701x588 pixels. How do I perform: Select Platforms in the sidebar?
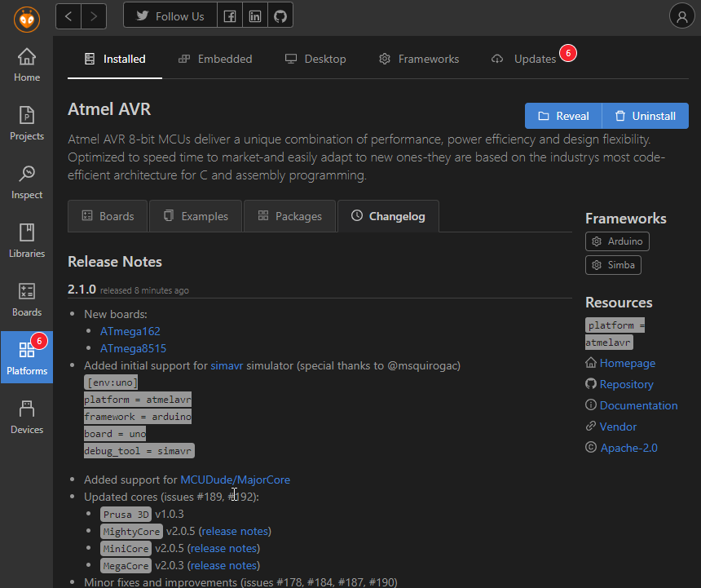pos(27,357)
